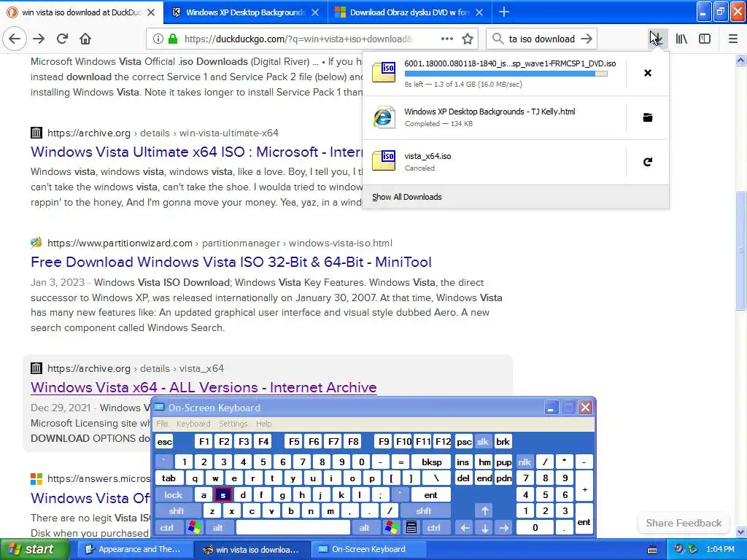Click the esc key on On-Screen Keyboard

coord(164,441)
